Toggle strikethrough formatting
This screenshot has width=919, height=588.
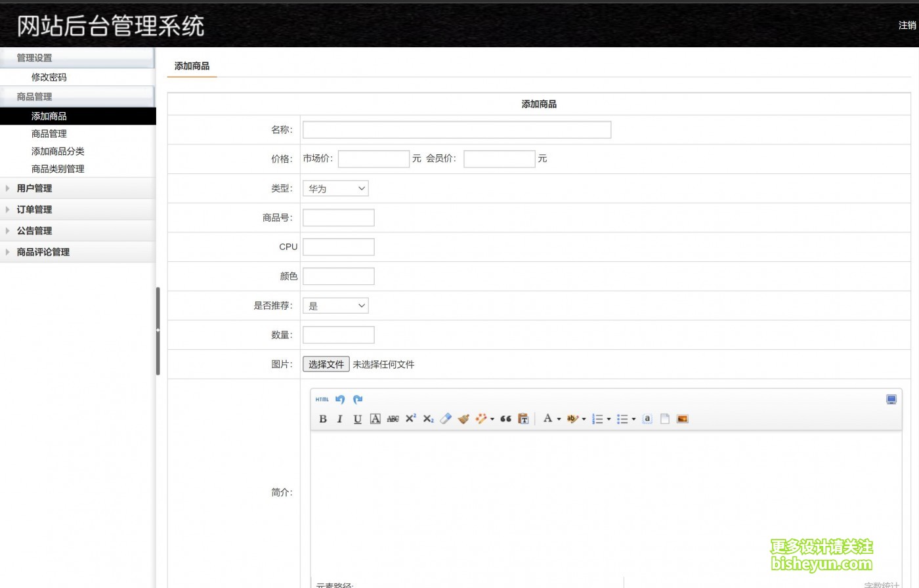click(393, 419)
